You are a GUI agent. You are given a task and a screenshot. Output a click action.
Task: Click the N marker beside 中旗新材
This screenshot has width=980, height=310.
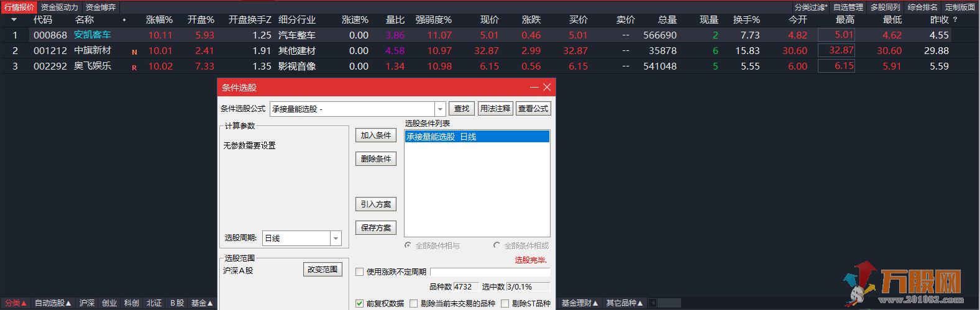(x=134, y=52)
